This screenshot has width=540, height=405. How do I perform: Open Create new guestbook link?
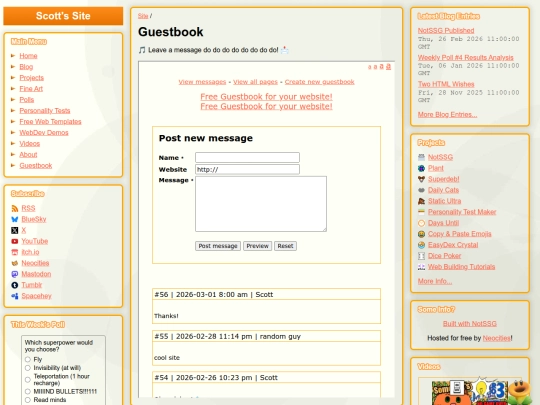pyautogui.click(x=319, y=82)
